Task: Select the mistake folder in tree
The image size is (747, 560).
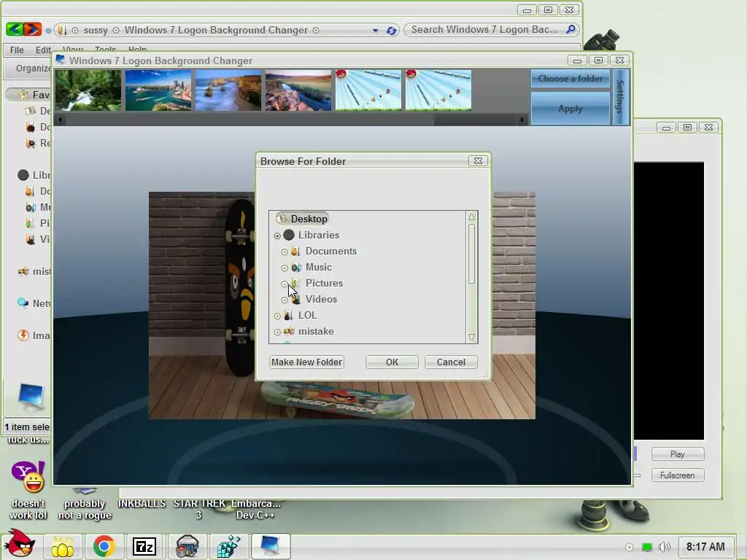Action: click(315, 332)
